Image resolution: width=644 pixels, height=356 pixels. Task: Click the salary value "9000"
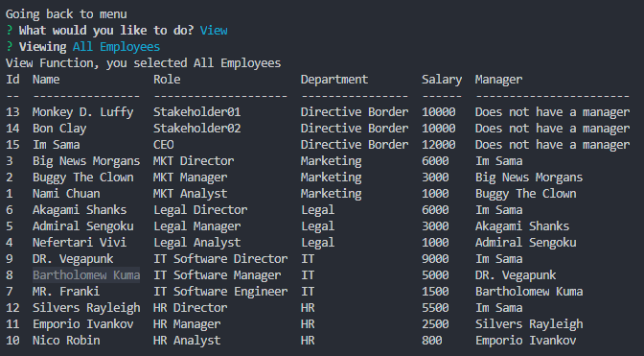[x=435, y=259]
